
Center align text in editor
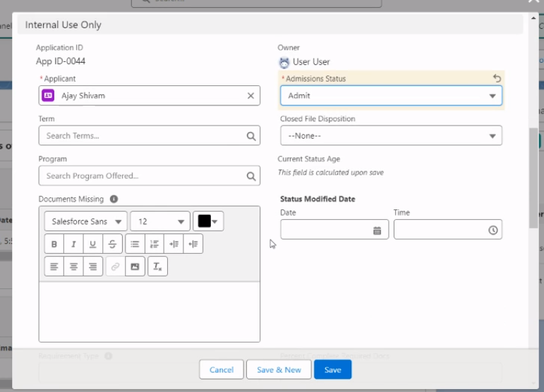click(73, 267)
